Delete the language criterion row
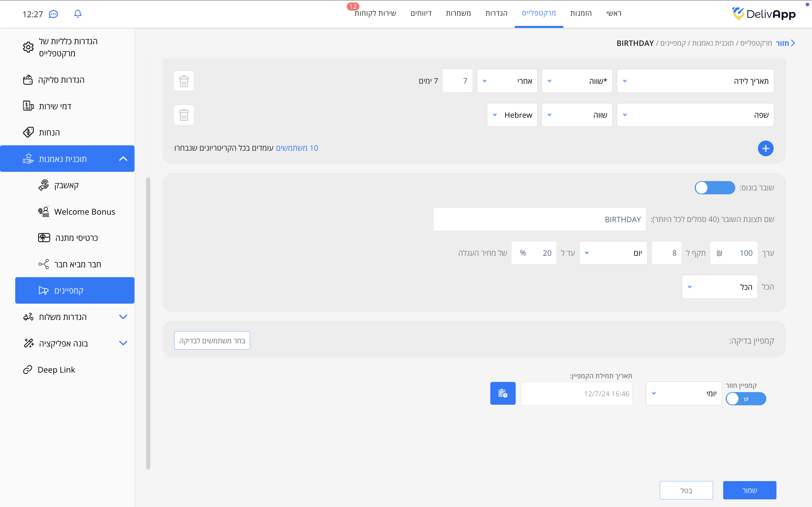 point(184,115)
